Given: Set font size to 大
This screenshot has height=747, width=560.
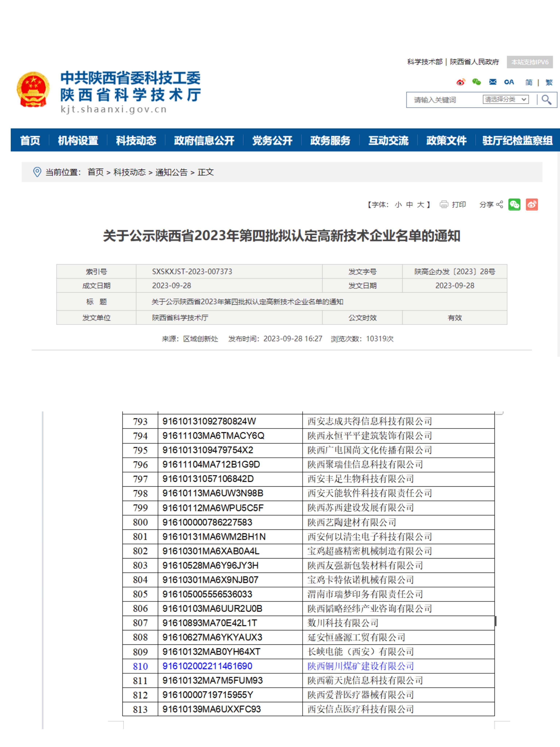Looking at the screenshot, I should 421,204.
